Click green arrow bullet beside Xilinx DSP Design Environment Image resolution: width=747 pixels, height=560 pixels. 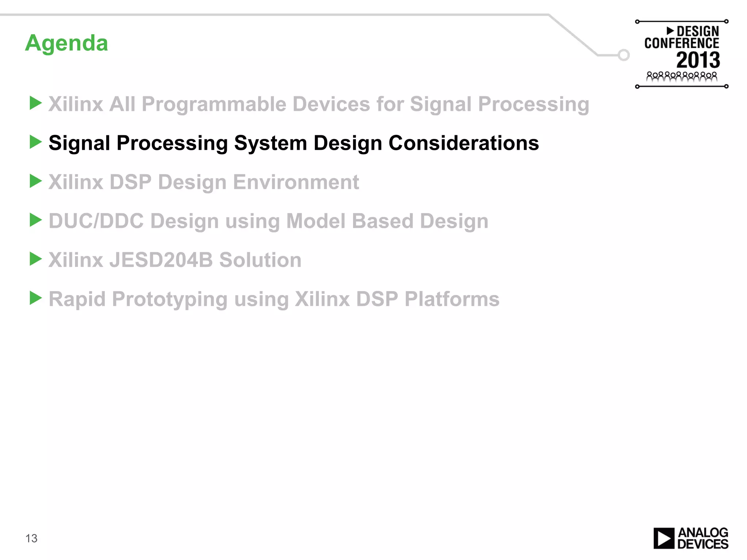click(x=35, y=181)
